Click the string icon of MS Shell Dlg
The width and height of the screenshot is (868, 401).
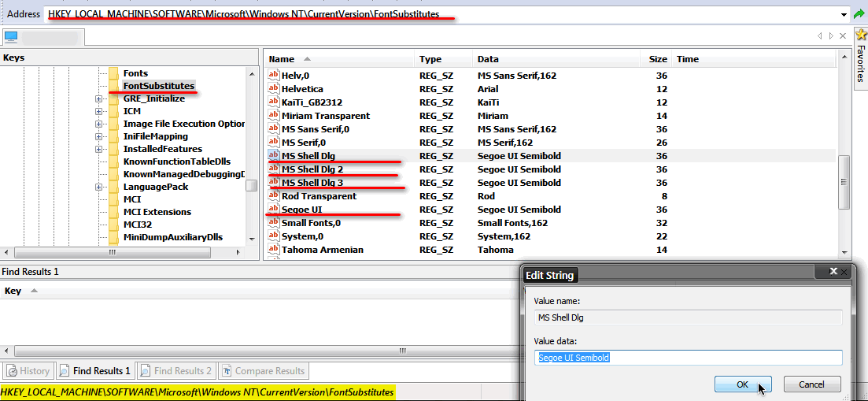click(x=274, y=156)
